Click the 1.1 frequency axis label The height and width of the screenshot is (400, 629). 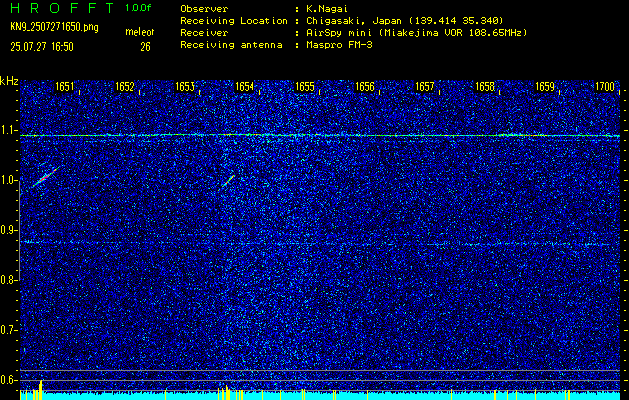point(8,130)
